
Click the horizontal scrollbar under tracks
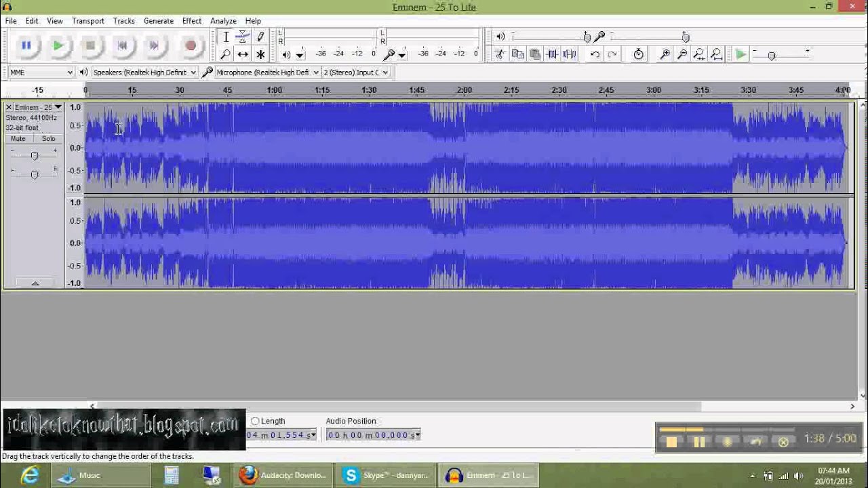click(x=400, y=406)
